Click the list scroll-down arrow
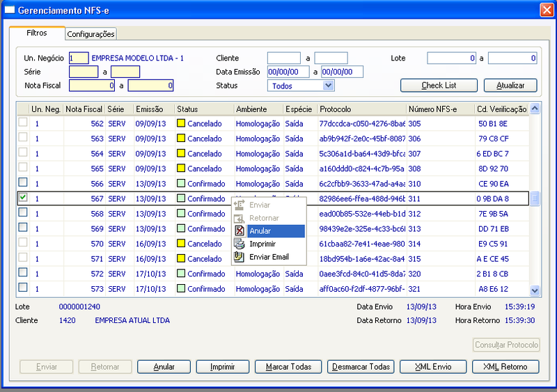Screen dimensions: 557x392 pyautogui.click(x=535, y=291)
